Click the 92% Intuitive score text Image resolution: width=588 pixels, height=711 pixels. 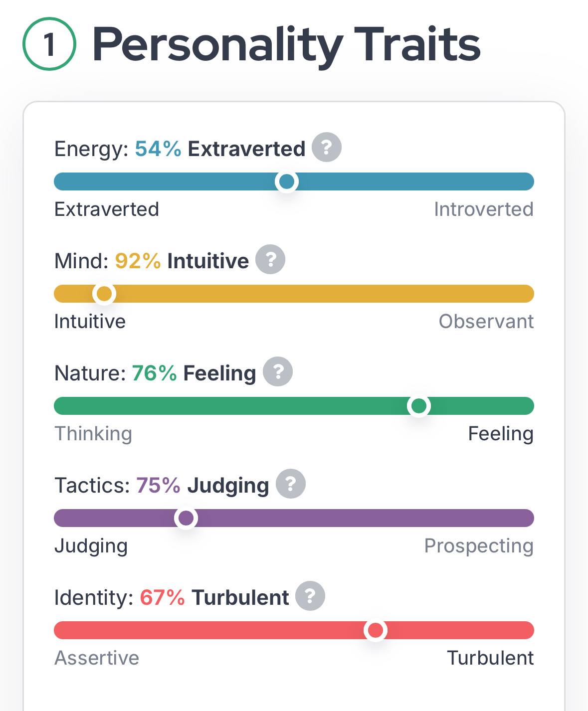[x=182, y=261]
